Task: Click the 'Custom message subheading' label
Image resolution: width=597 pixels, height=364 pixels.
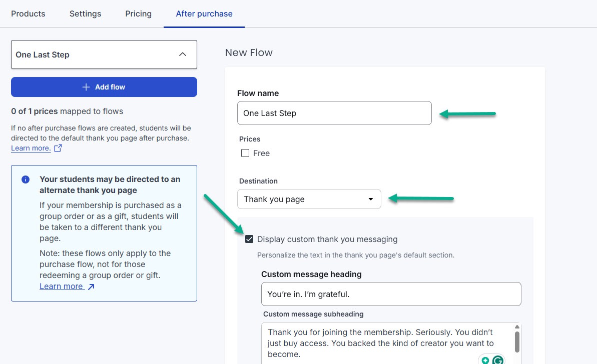Action: (313, 314)
